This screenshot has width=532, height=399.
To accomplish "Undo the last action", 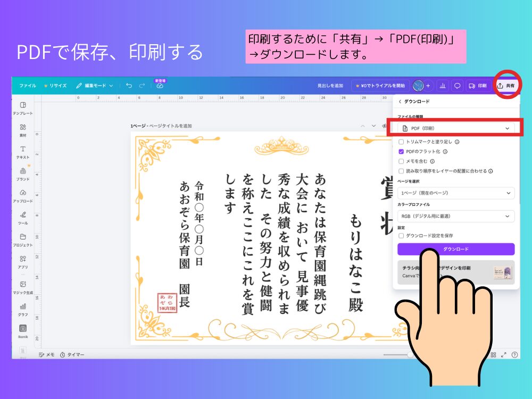I will pos(129,86).
